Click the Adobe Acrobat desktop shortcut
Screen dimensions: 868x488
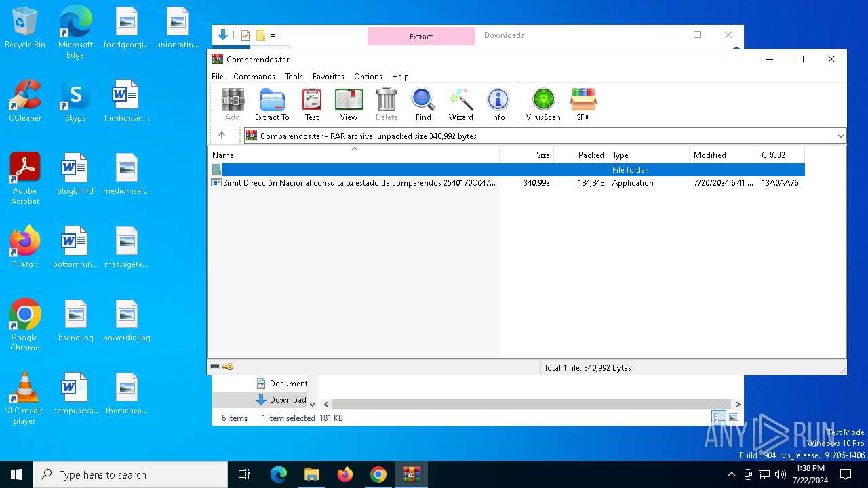click(x=25, y=179)
